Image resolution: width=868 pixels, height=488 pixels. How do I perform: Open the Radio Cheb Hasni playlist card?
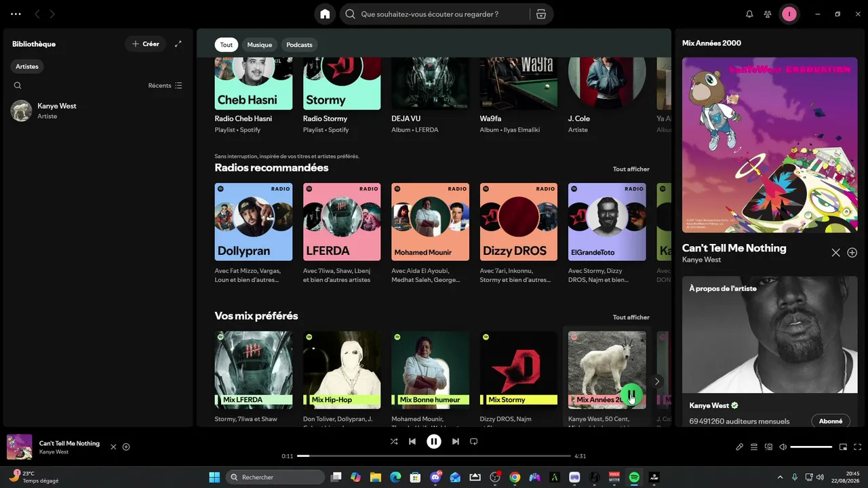(x=254, y=96)
